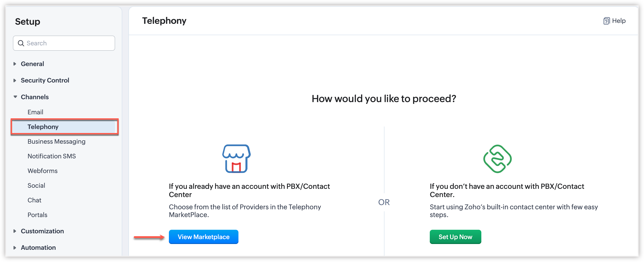Click the Help document icon
The height and width of the screenshot is (262, 644).
(606, 21)
